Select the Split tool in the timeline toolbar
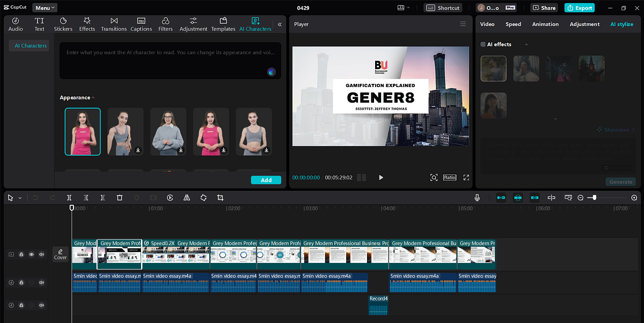This screenshot has height=323, width=644. (x=69, y=197)
